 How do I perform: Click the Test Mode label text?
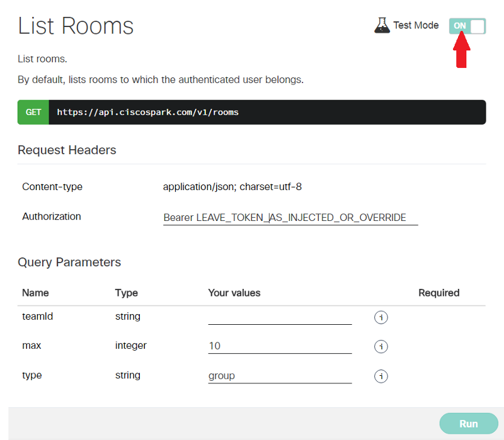[416, 25]
